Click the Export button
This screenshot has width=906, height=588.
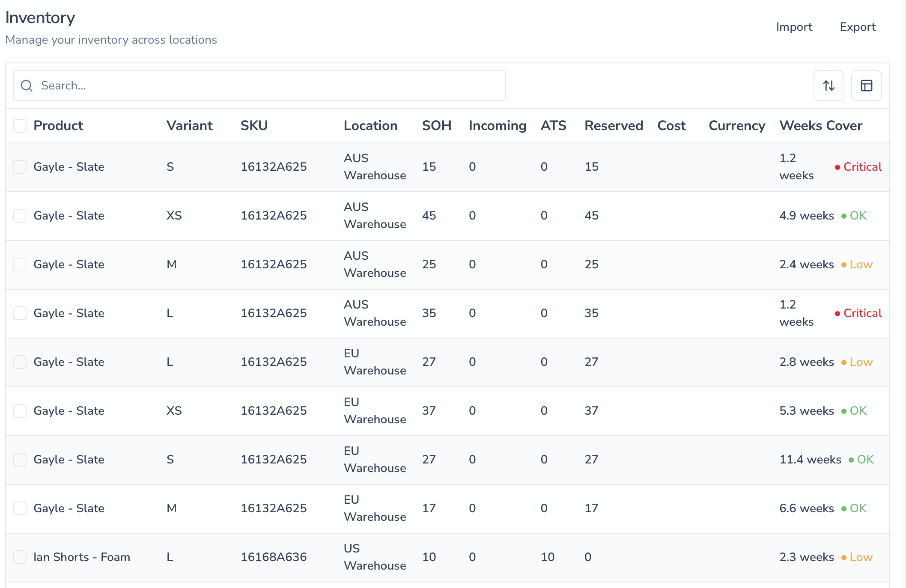click(857, 27)
